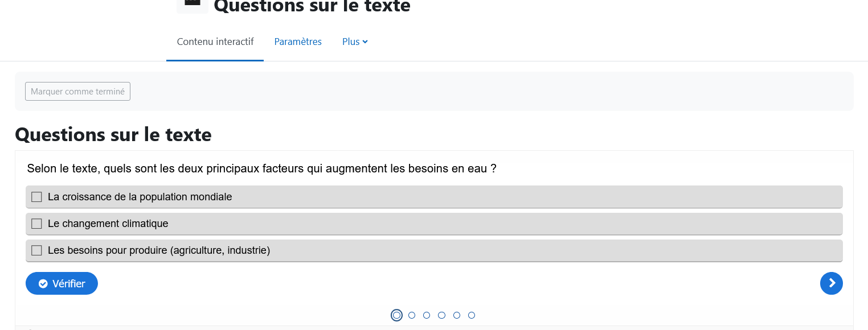Click the top page title text
Screen dimensions: 868x330
[x=312, y=6]
